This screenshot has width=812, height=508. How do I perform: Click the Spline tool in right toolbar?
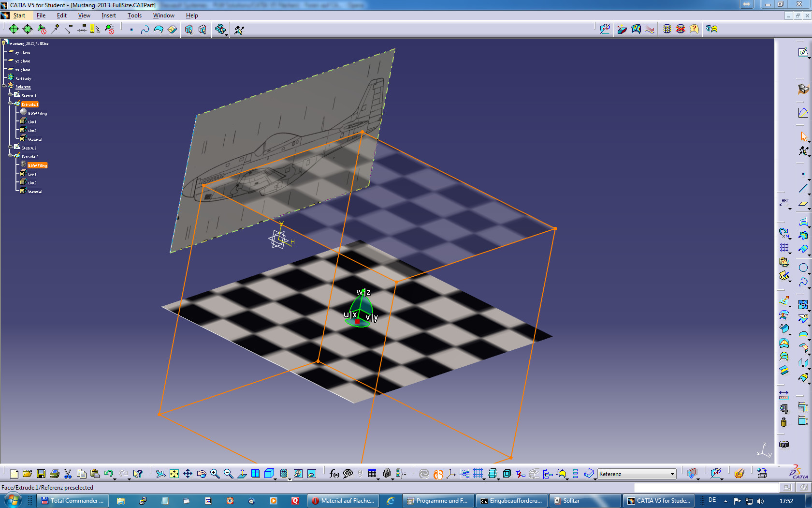pos(803,282)
